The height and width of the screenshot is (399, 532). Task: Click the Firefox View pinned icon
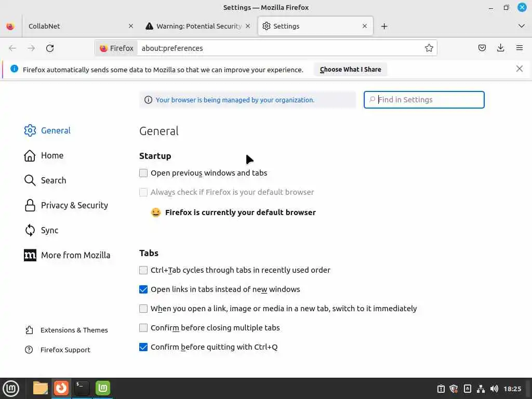point(10,26)
